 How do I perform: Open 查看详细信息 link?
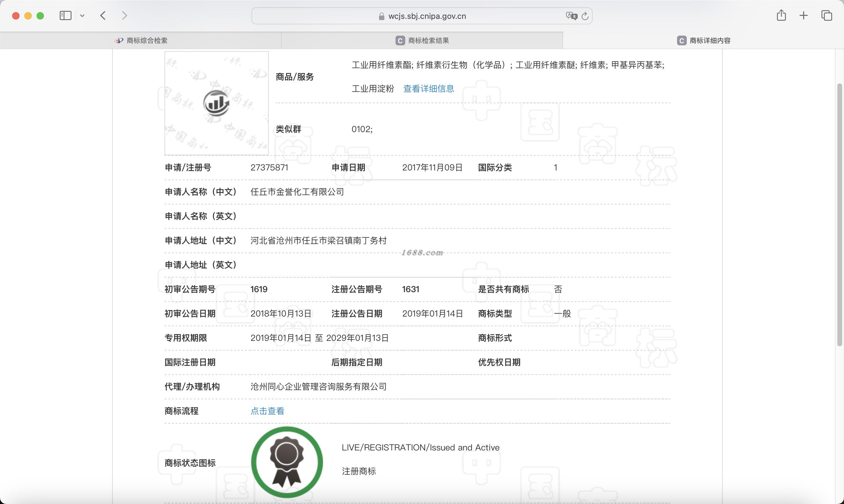click(428, 89)
